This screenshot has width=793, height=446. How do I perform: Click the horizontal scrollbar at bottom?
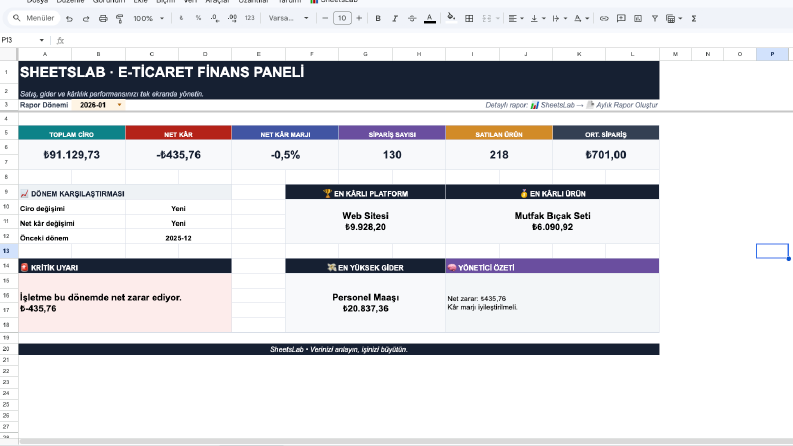point(405,441)
